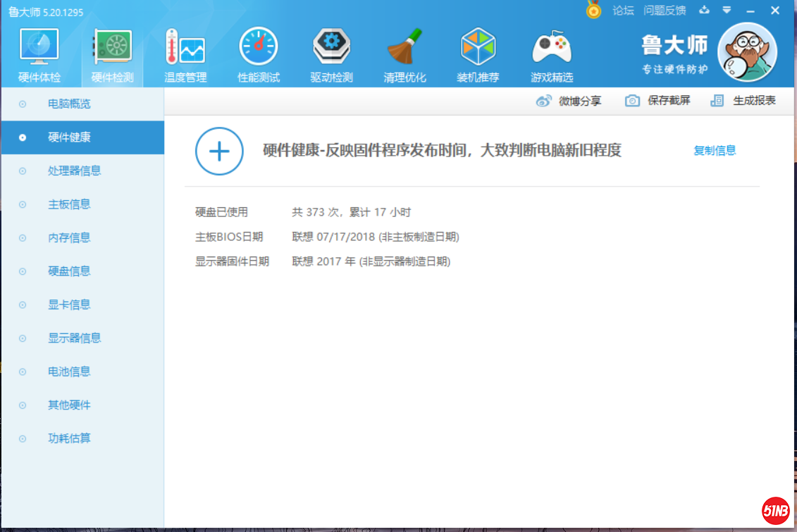Expand the title bar dropdown menu arrow

click(x=727, y=11)
